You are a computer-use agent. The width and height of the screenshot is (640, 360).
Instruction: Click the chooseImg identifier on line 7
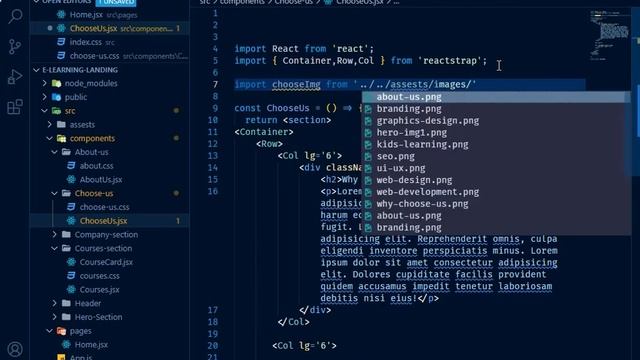point(296,84)
